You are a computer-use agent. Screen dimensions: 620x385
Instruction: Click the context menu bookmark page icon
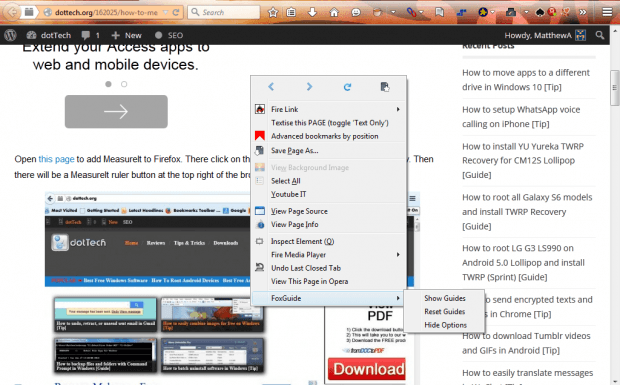point(385,87)
